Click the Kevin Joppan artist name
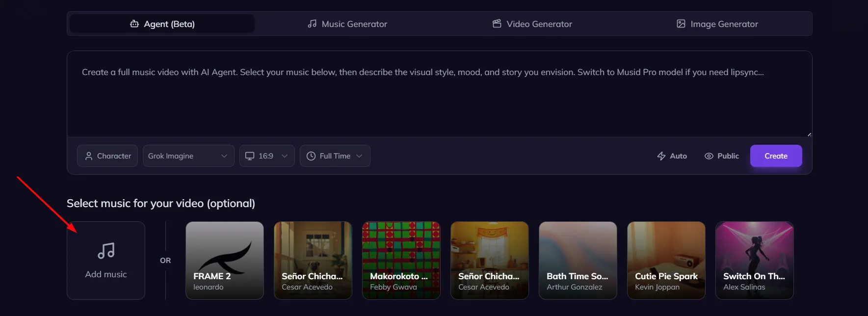The width and height of the screenshot is (868, 316). click(657, 287)
